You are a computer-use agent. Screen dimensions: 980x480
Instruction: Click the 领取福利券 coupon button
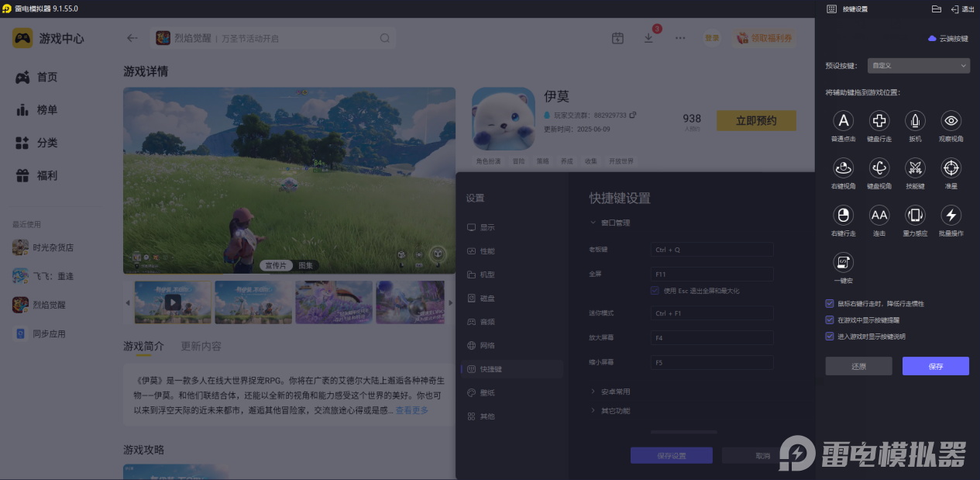(x=764, y=38)
